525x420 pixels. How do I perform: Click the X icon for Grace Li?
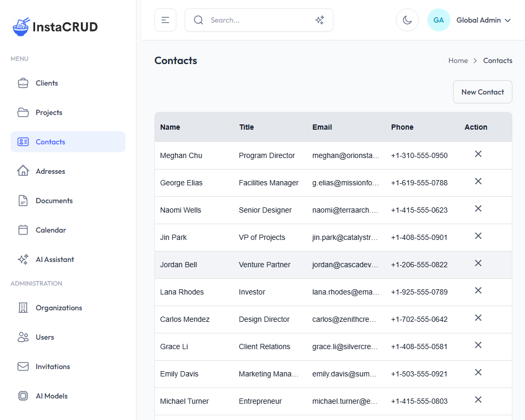click(478, 345)
